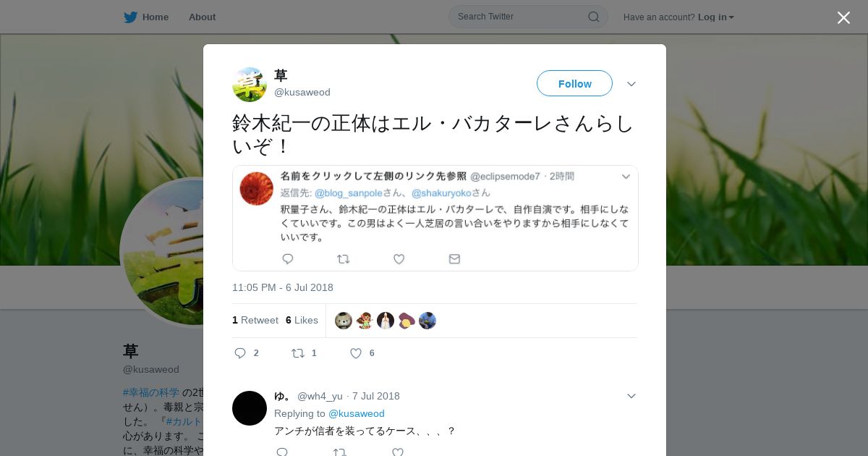Click the retweet icon in the quoted tweet
The height and width of the screenshot is (456, 868).
[344, 258]
